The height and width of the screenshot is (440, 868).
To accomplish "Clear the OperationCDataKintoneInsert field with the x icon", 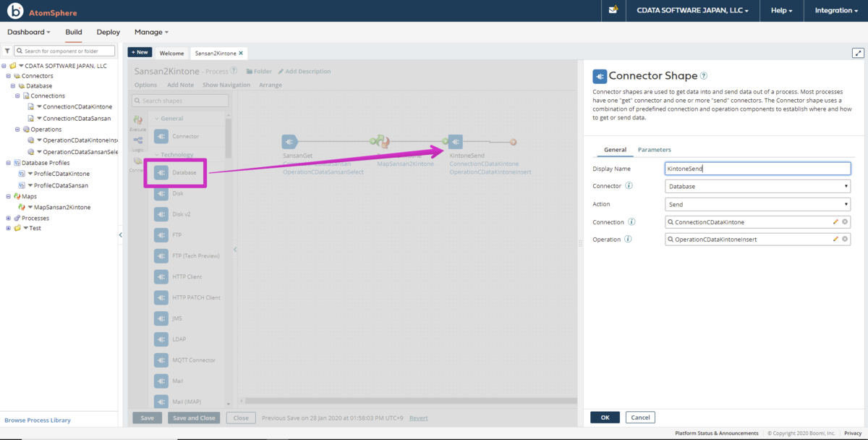I will (x=845, y=239).
